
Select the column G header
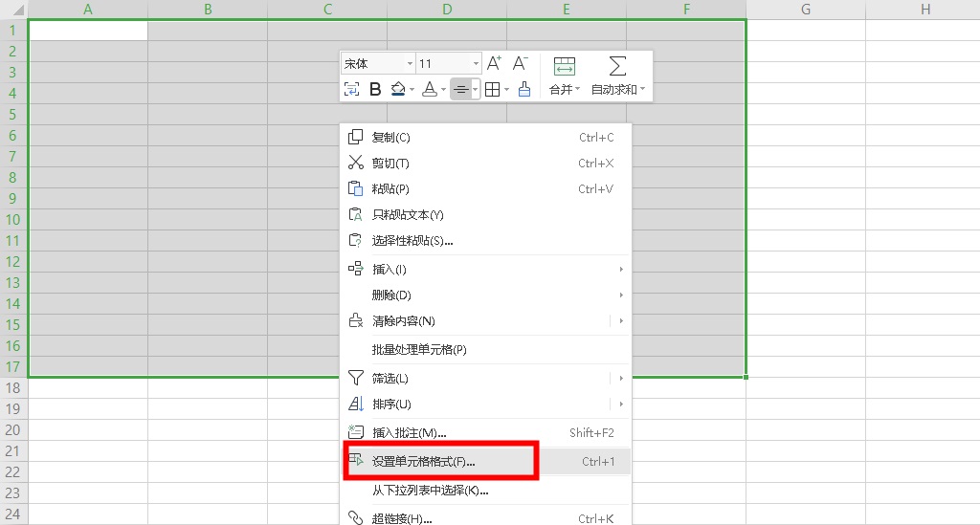[x=806, y=10]
